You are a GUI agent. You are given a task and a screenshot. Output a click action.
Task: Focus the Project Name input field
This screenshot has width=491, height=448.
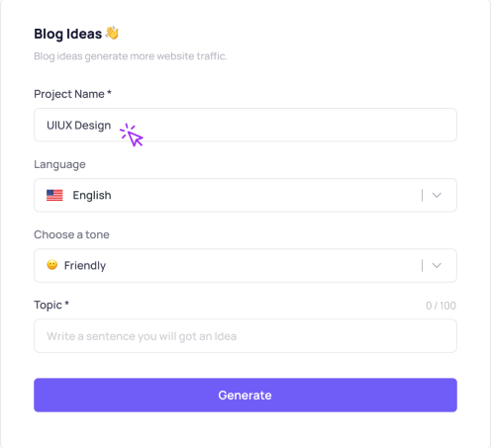point(245,125)
